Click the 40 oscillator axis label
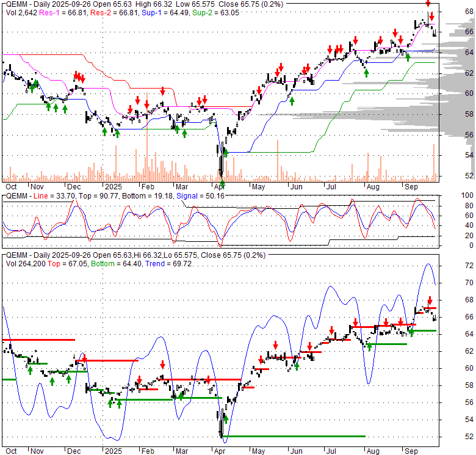The image size is (476, 455). [x=469, y=225]
